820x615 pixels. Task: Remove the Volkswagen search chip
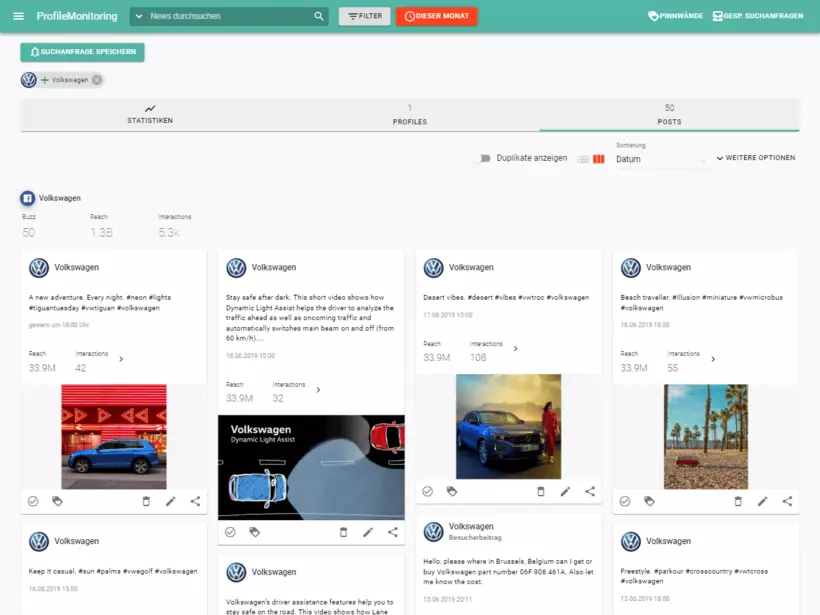point(97,80)
